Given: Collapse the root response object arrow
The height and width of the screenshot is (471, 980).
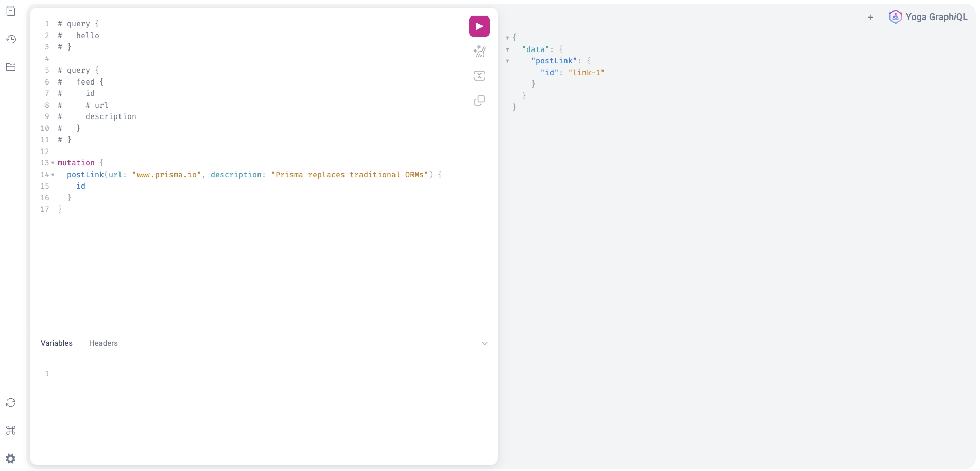Looking at the screenshot, I should 507,38.
